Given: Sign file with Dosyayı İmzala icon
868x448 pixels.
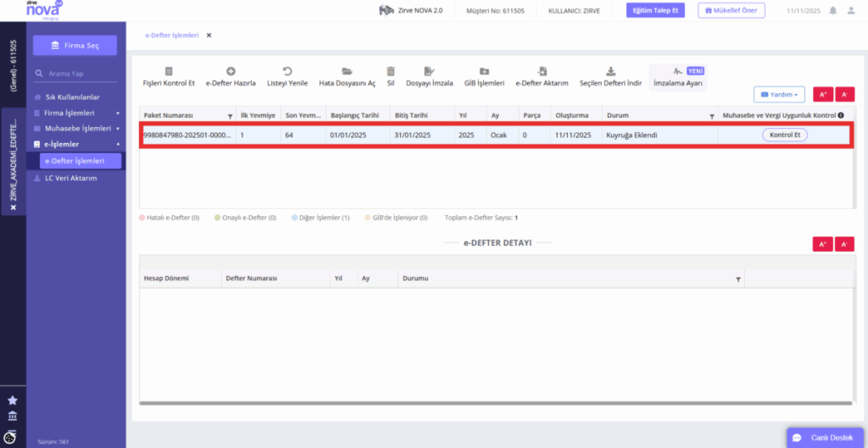Looking at the screenshot, I should pos(429,71).
